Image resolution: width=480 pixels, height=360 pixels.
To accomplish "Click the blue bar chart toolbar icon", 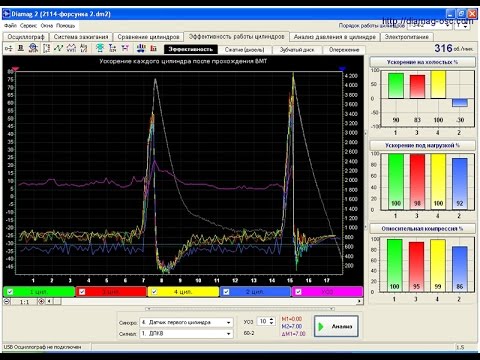I will (x=141, y=48).
